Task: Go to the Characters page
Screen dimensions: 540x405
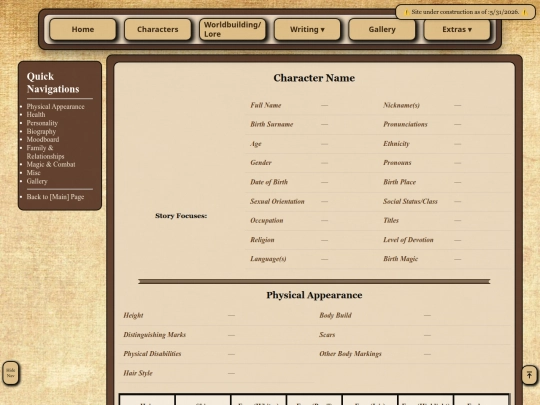Action: (x=158, y=29)
